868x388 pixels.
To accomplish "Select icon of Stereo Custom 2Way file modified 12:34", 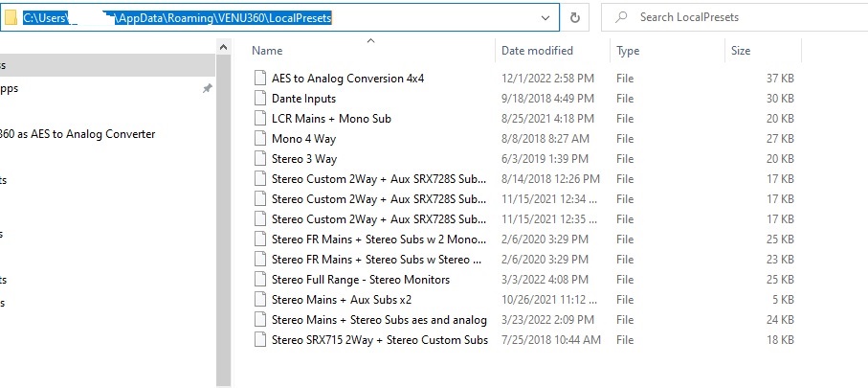I will pyautogui.click(x=260, y=199).
